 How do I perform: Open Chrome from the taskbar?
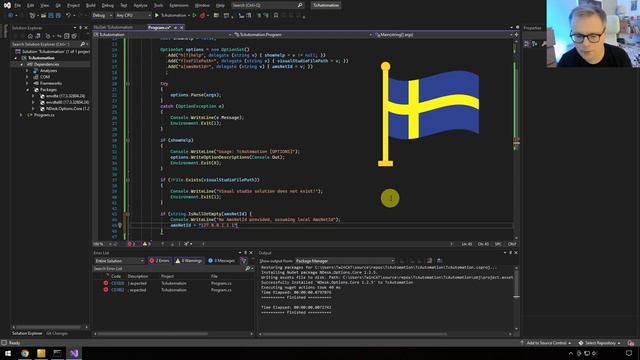(x=25, y=353)
